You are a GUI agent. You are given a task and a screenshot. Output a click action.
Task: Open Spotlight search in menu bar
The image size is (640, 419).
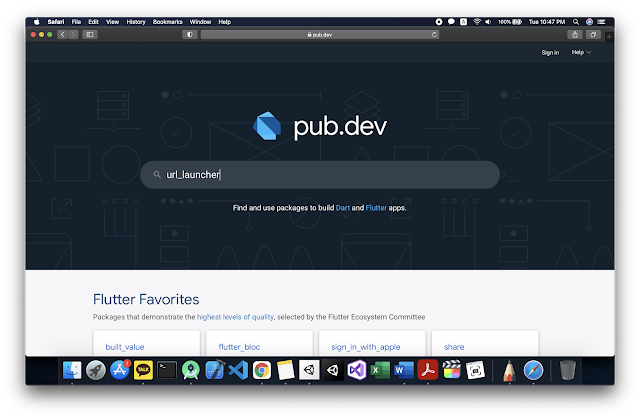click(576, 22)
